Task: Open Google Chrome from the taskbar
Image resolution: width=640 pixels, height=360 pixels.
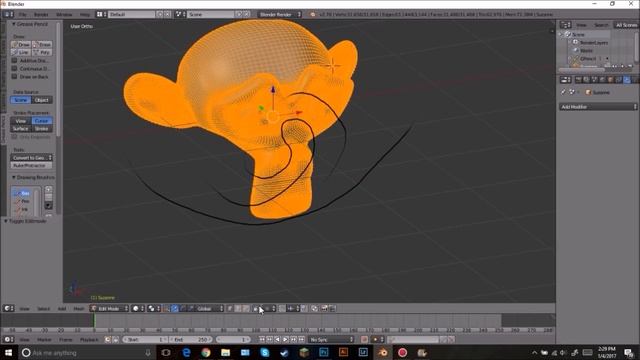Action: pos(206,353)
